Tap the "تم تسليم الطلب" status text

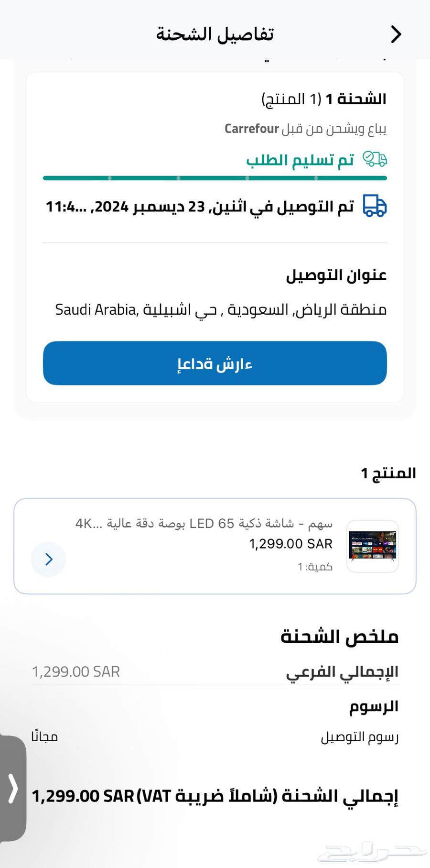(x=300, y=160)
